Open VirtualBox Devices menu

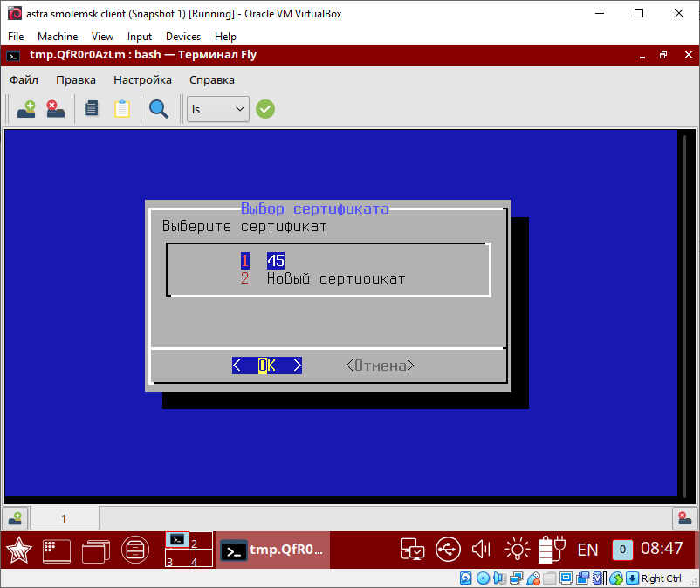[183, 37]
